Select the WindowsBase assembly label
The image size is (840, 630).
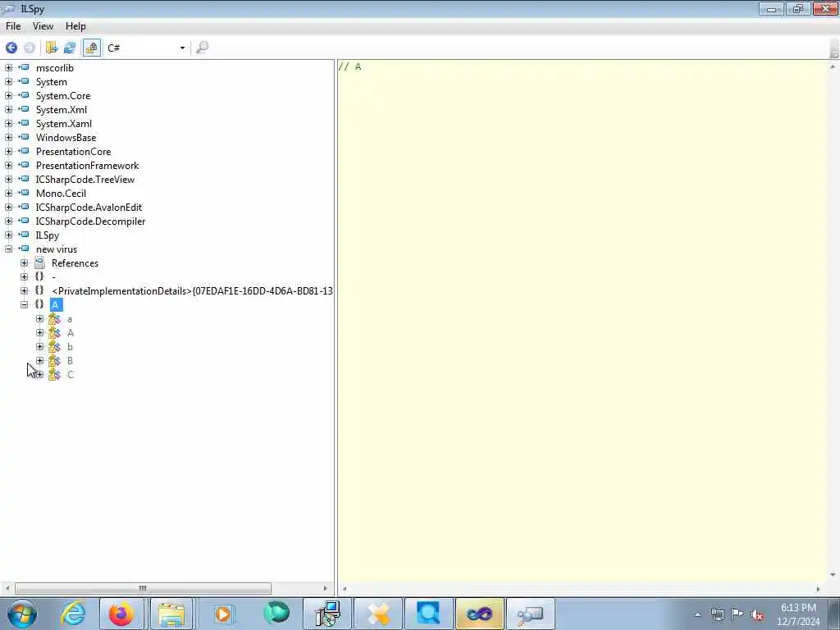coord(66,138)
